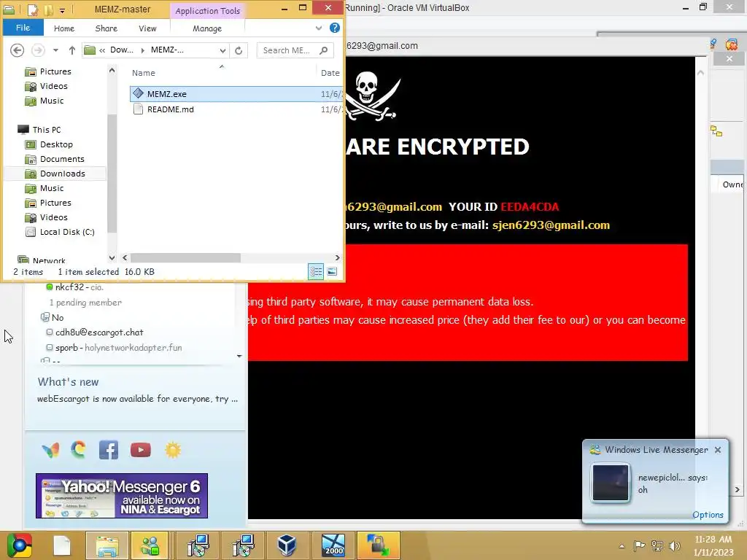Expand Messenger contact list down arrow

pos(239,356)
